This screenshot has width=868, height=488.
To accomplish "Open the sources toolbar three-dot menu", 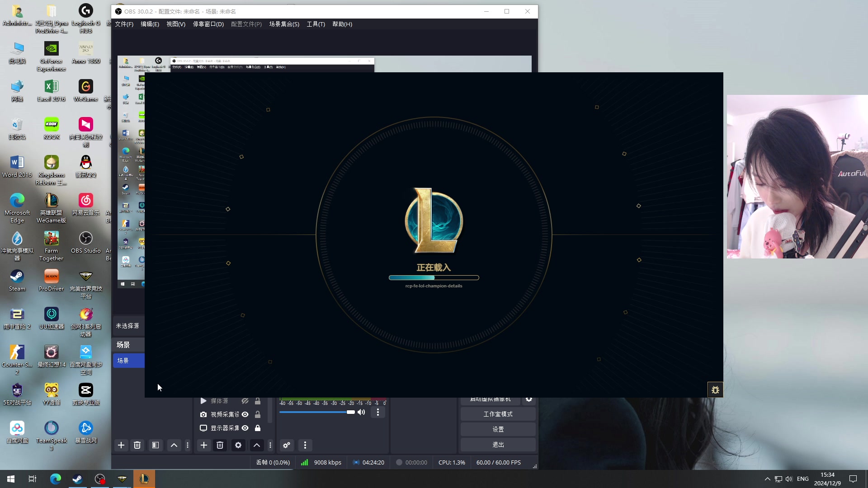I will 270,445.
